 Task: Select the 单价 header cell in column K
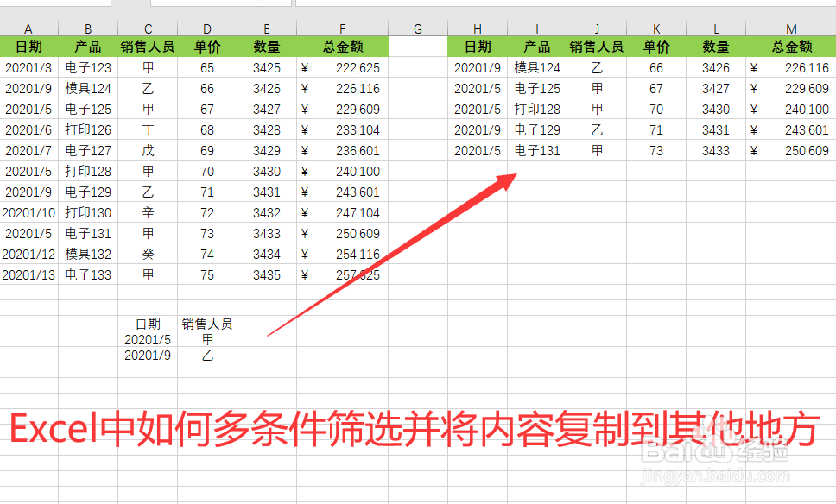point(655,47)
